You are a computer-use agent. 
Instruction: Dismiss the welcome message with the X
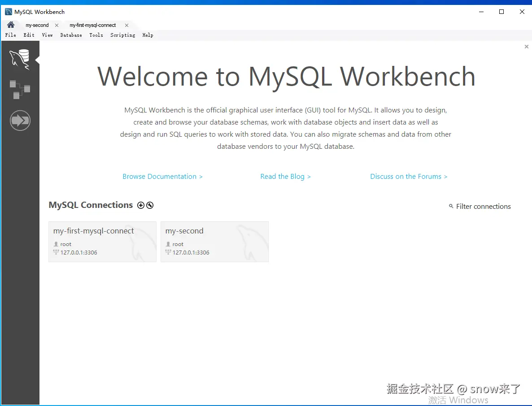tap(526, 47)
